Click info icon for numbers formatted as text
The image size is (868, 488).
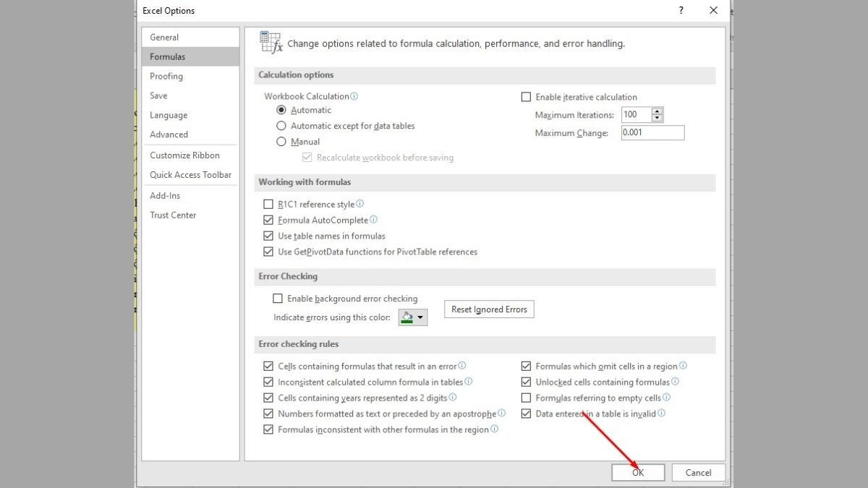pos(502,414)
